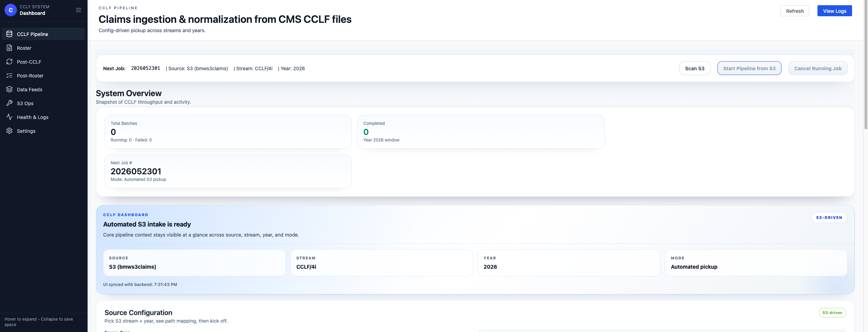This screenshot has width=868, height=332.
Task: Navigate to Post-Roster
Action: point(43,75)
